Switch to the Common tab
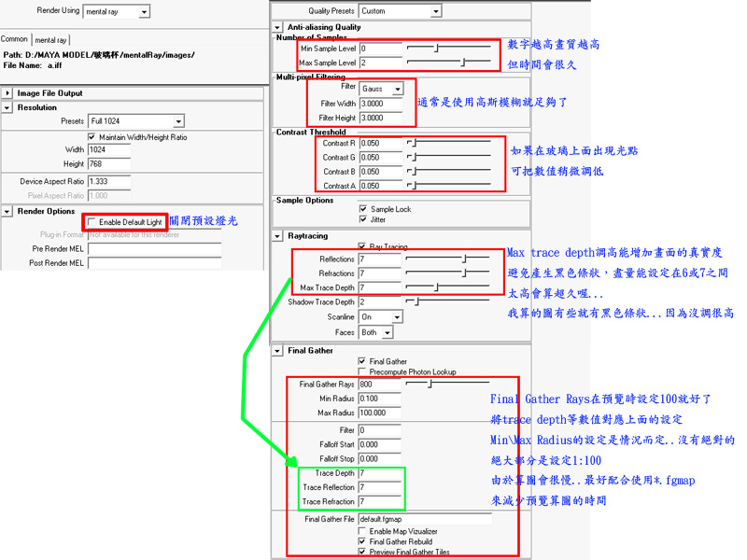This screenshot has width=747, height=560. pyautogui.click(x=14, y=39)
